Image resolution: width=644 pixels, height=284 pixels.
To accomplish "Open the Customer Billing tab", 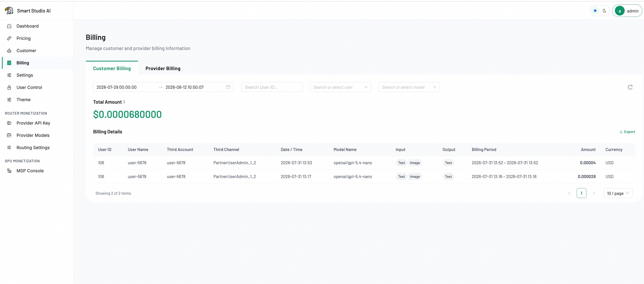I will click(x=112, y=68).
